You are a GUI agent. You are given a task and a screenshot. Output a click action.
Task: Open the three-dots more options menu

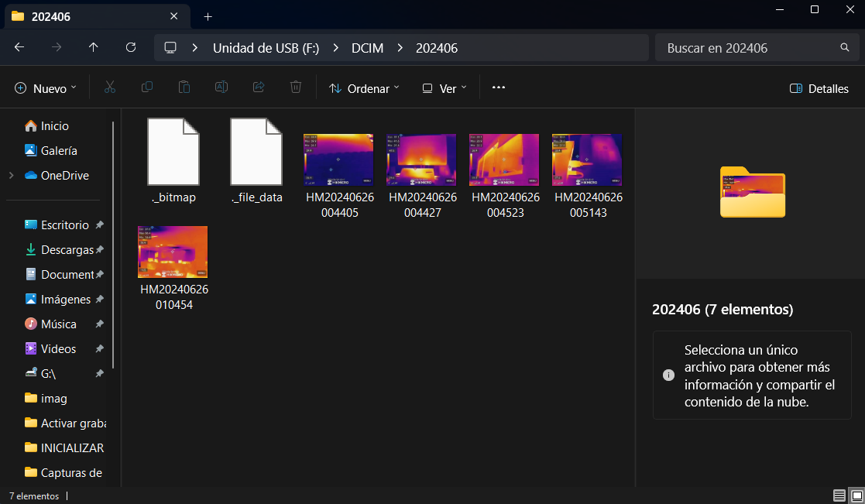(x=499, y=87)
